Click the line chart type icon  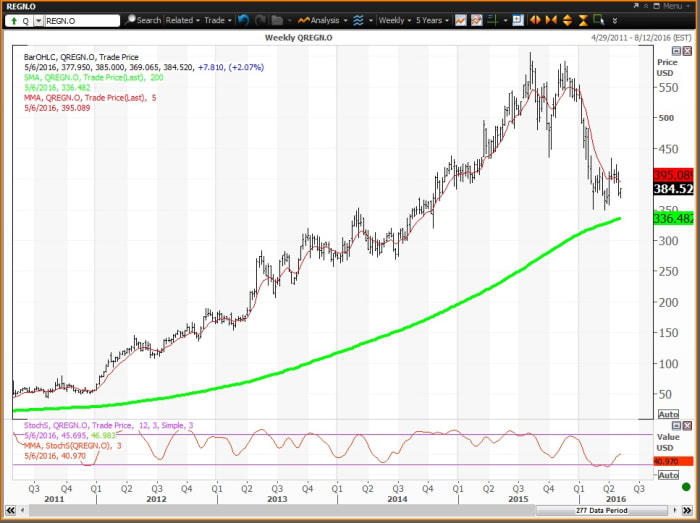click(460, 20)
